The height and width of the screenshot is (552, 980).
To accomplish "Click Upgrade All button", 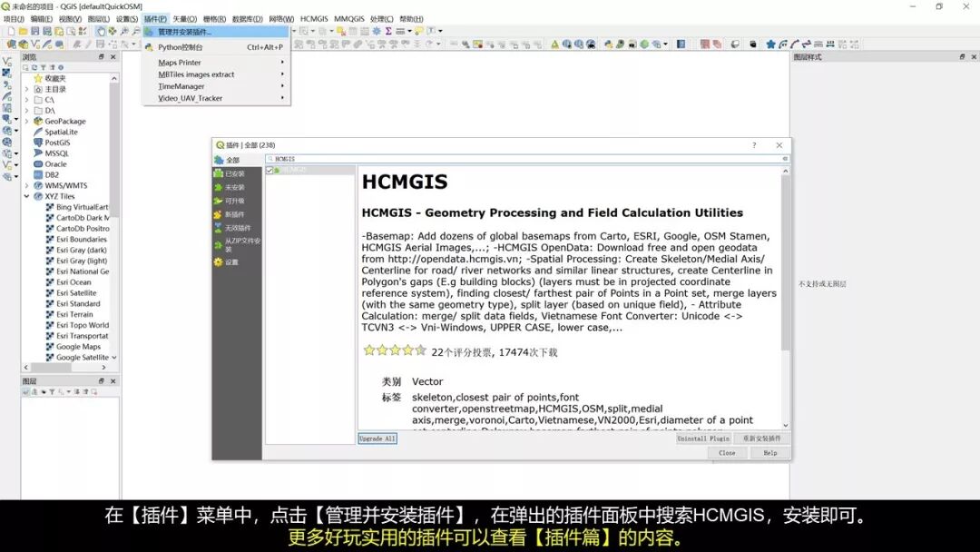I will 377,439.
